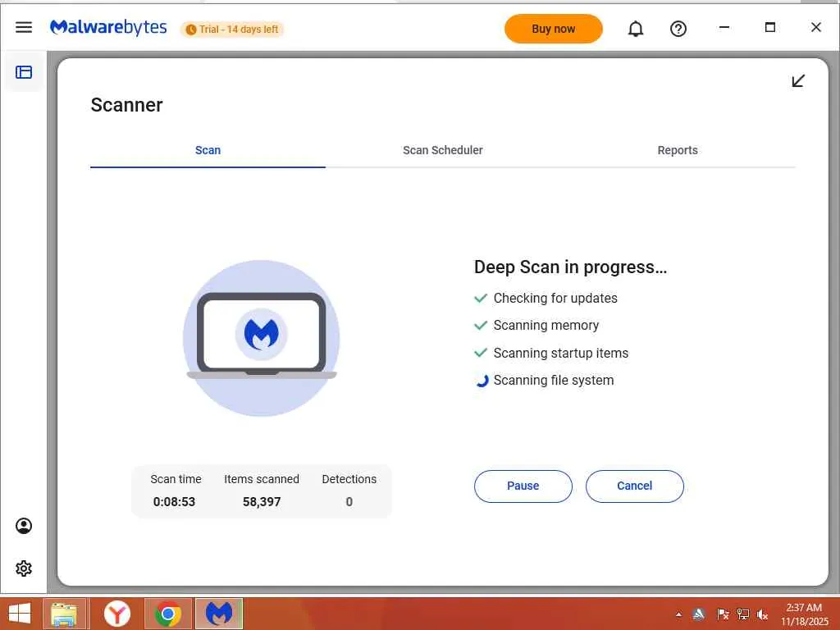Open the Reports tab

click(678, 151)
